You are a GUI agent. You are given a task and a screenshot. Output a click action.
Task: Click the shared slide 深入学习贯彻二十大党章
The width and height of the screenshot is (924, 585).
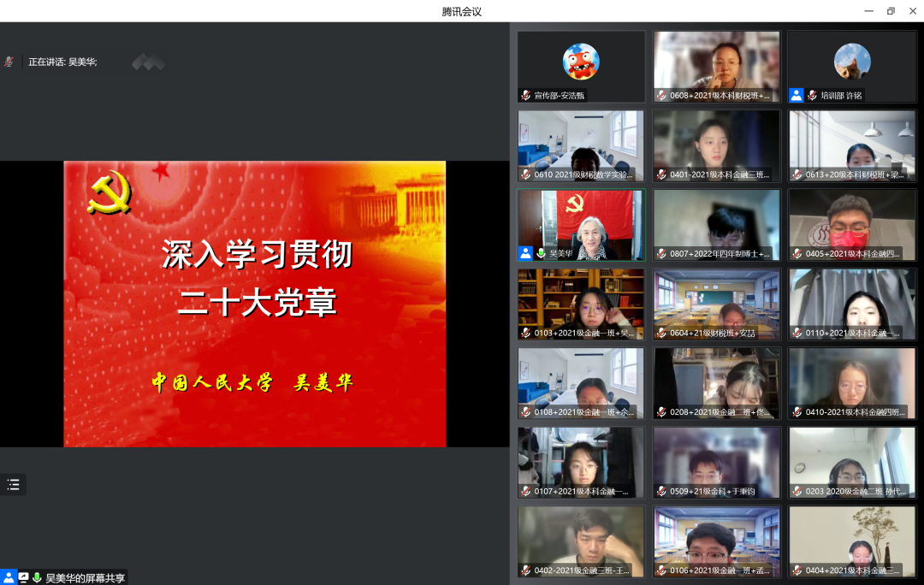(254, 304)
